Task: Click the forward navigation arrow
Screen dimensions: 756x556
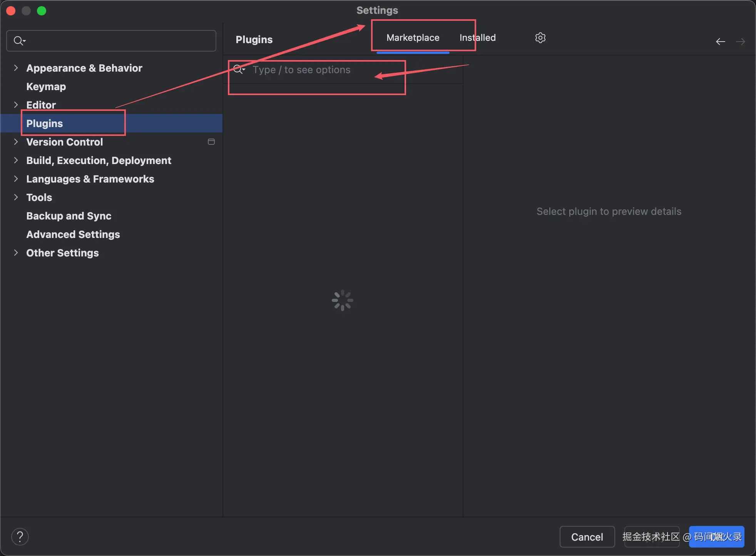Action: pyautogui.click(x=740, y=42)
